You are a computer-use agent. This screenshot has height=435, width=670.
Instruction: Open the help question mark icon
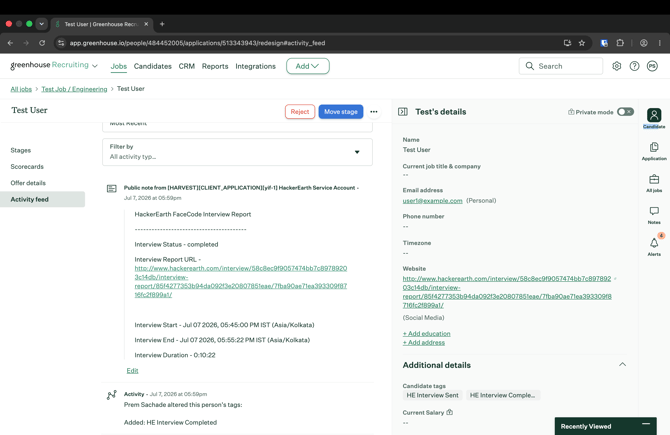(x=634, y=66)
